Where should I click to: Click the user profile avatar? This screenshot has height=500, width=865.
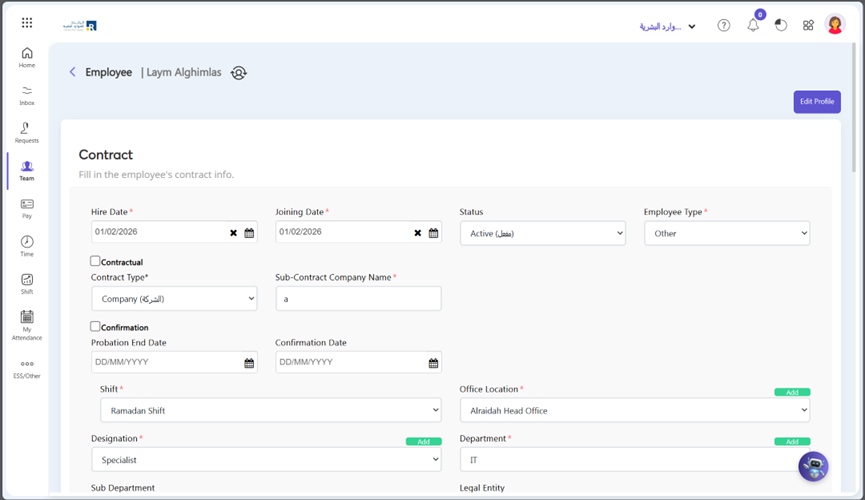[x=835, y=25]
